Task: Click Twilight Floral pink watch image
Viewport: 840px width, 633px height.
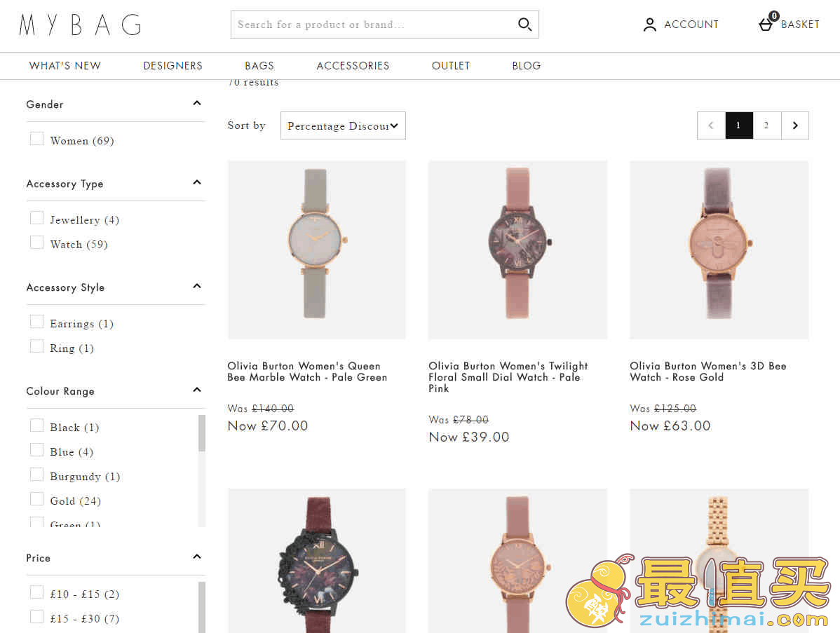Action: coord(517,250)
